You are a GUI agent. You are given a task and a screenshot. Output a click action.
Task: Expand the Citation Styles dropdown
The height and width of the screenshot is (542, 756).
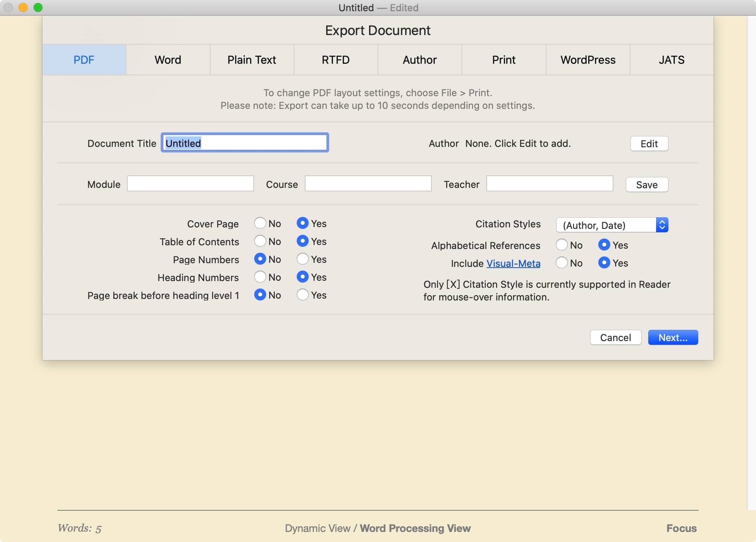tap(611, 225)
